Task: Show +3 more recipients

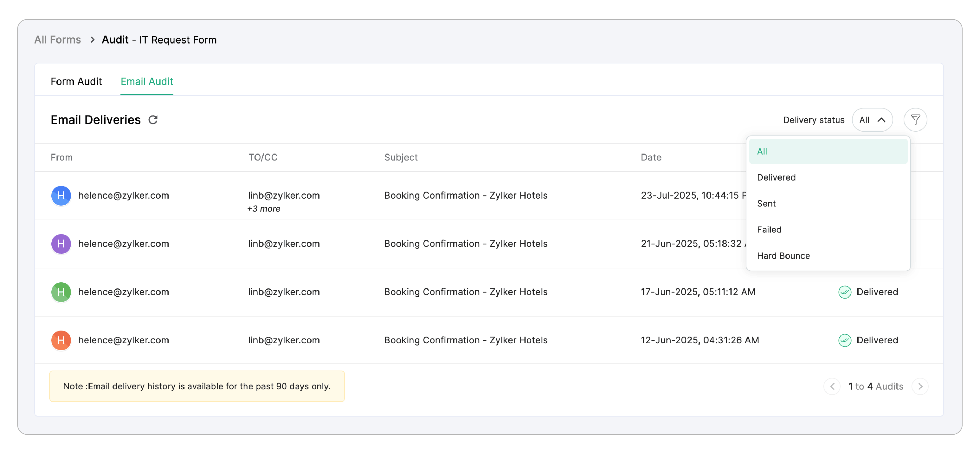Action: click(x=264, y=209)
